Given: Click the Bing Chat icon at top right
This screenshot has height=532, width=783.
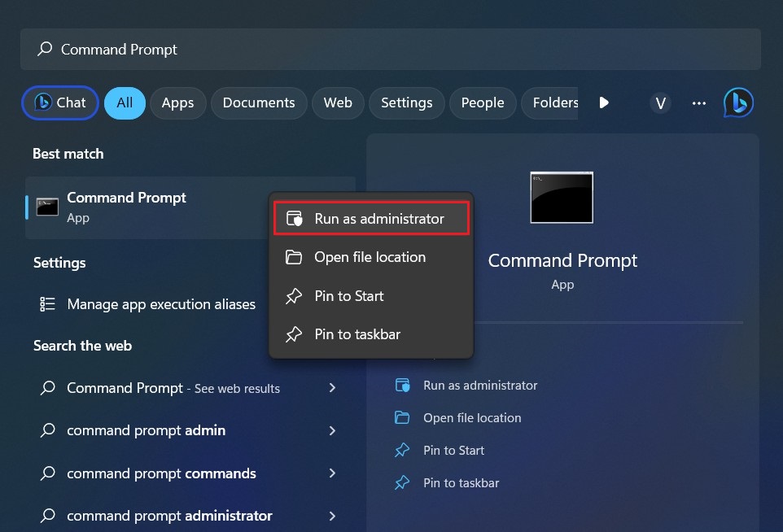Looking at the screenshot, I should [738, 102].
